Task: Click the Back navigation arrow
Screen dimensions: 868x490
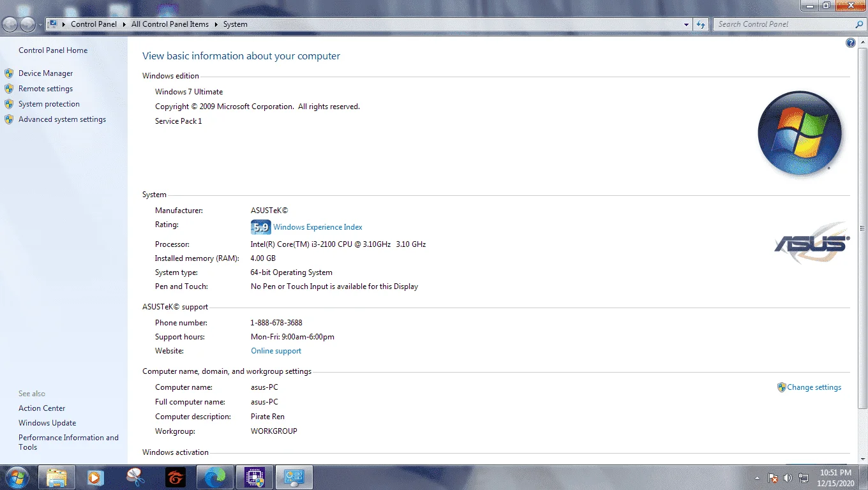Action: (x=11, y=24)
